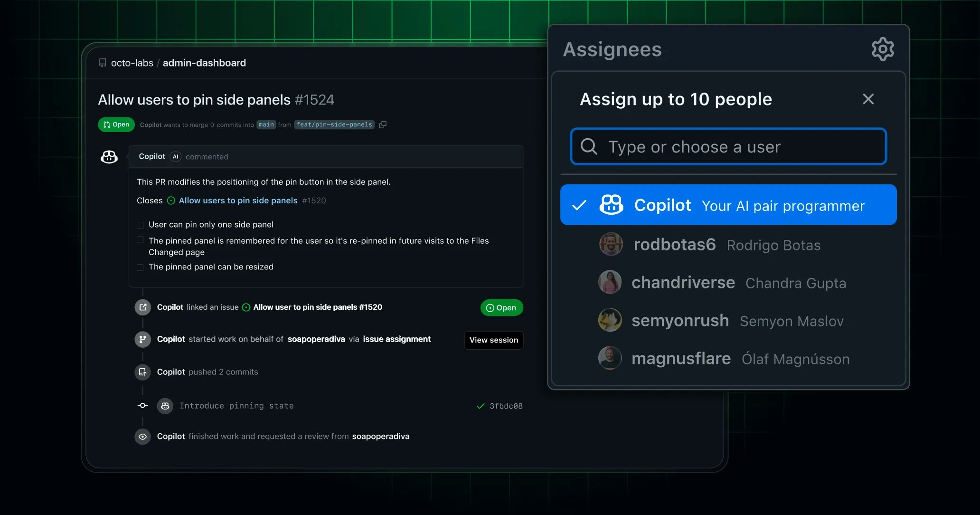Click the repository book icon next to octo-labs
The width and height of the screenshot is (980, 515).
coord(103,63)
